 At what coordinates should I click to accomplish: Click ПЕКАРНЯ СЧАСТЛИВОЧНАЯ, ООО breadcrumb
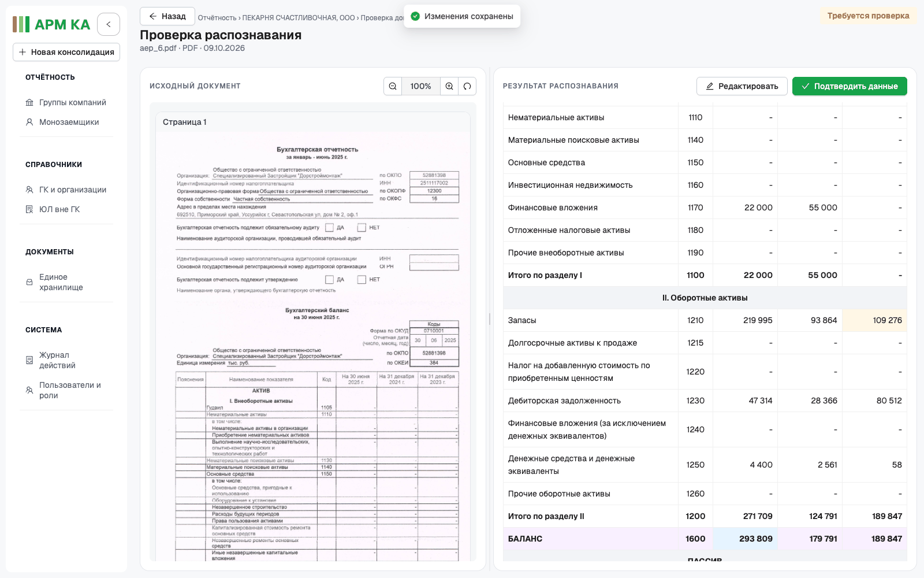(x=299, y=18)
